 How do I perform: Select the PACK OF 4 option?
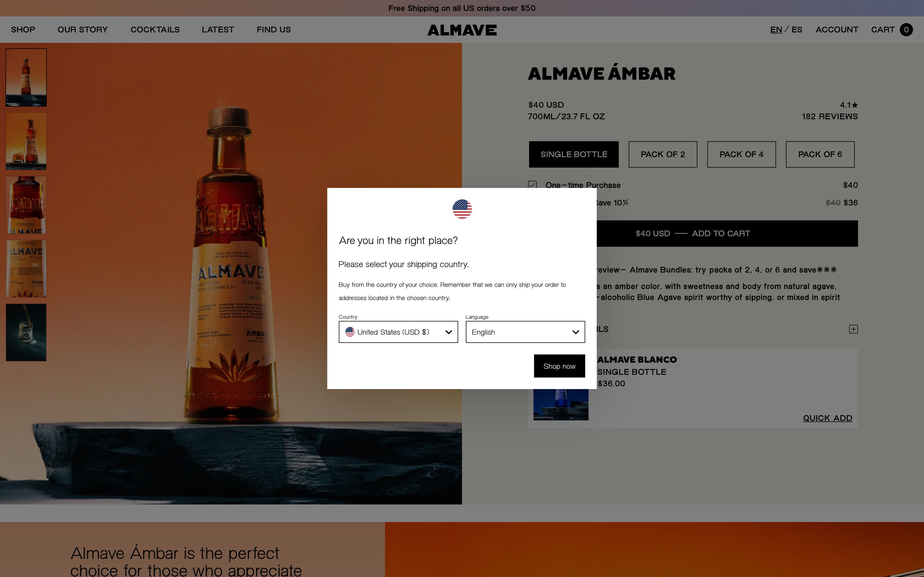(x=741, y=154)
